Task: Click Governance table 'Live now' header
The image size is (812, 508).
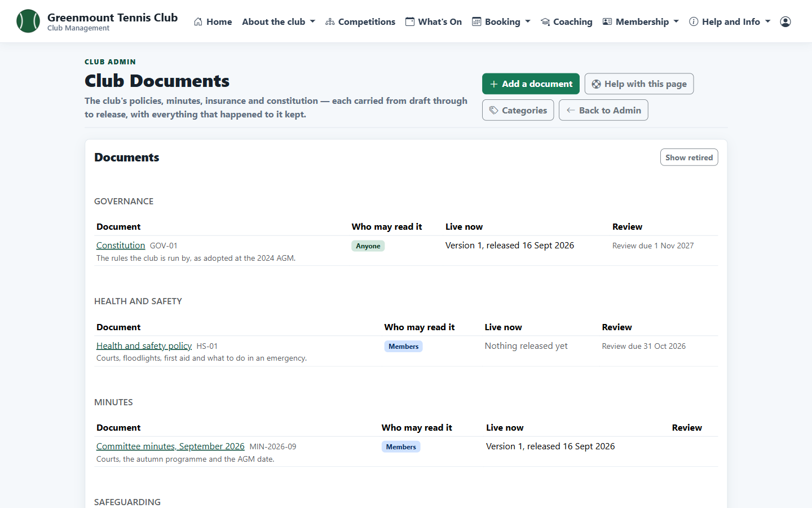Action: 464,226
